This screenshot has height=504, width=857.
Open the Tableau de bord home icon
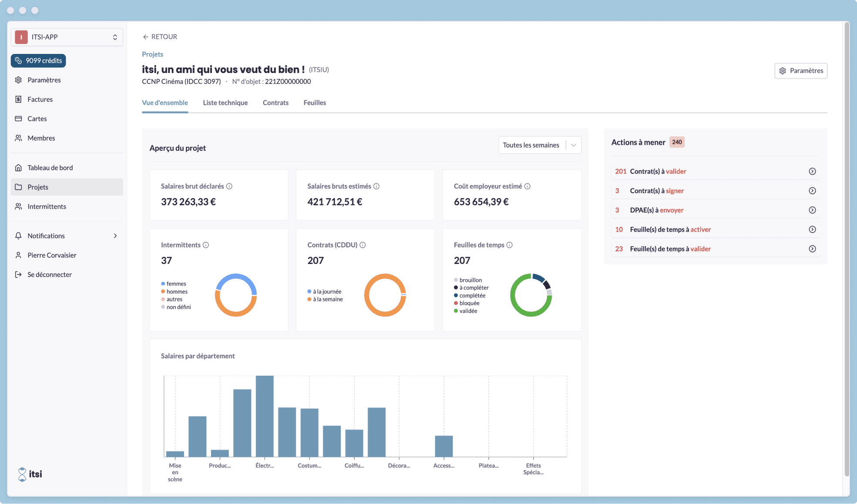pos(18,167)
